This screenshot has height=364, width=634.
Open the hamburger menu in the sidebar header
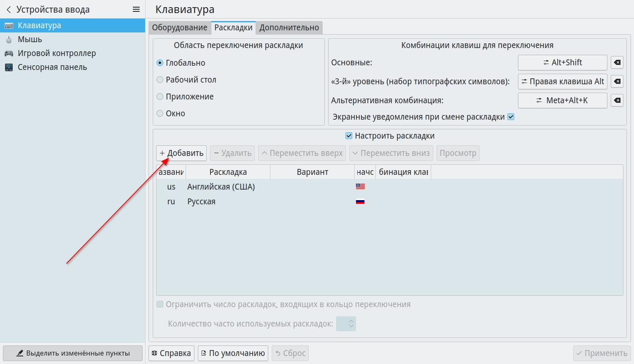click(x=136, y=9)
